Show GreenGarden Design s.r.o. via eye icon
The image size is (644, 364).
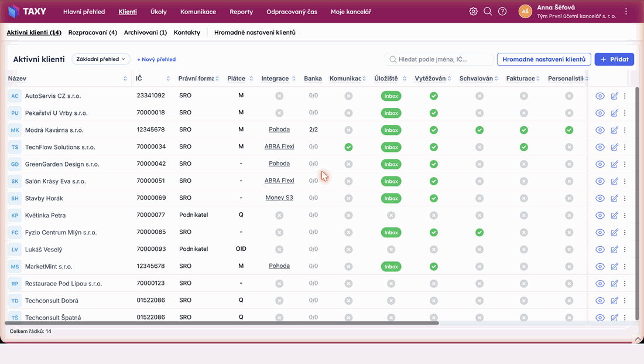coord(600,164)
